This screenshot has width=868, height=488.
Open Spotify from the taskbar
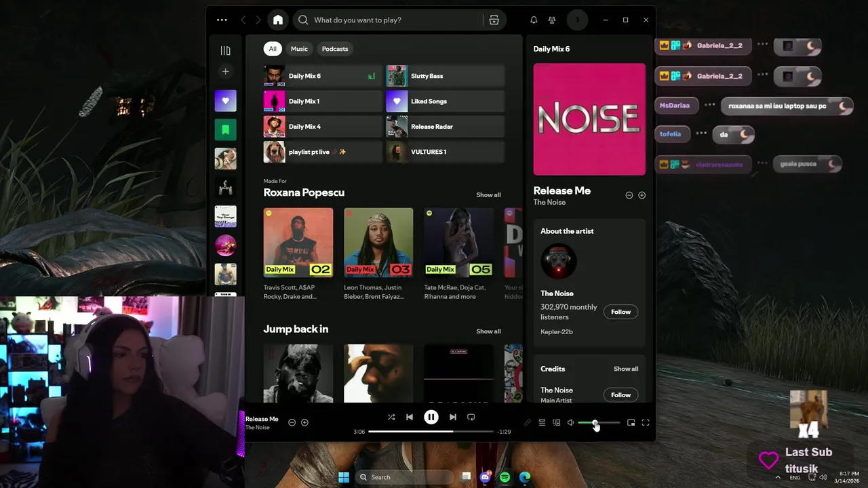point(505,477)
